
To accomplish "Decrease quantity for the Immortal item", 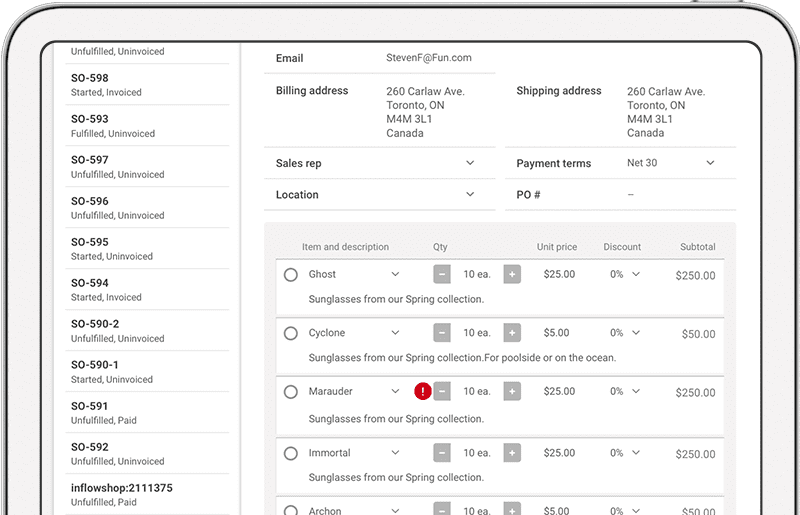I will pos(442,453).
